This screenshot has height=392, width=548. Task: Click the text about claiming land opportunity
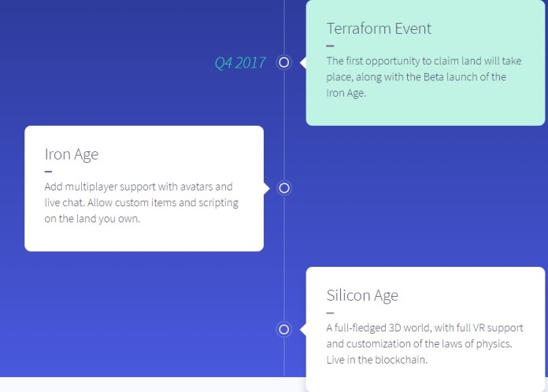tap(424, 77)
